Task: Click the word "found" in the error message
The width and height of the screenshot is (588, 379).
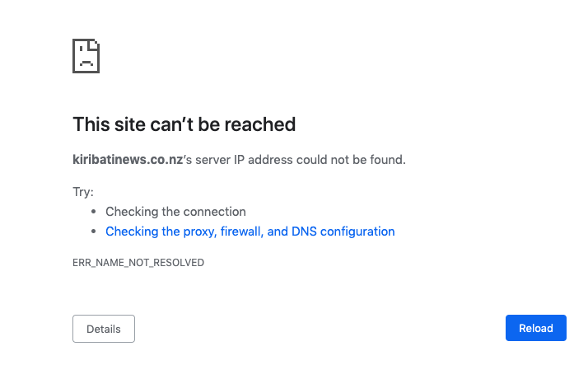Action: tap(385, 160)
